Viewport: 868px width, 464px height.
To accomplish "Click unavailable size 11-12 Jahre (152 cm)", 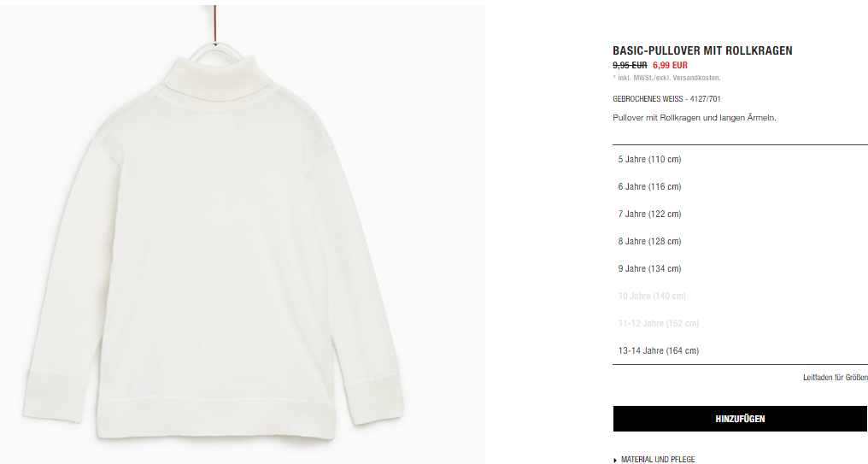I will click(740, 323).
